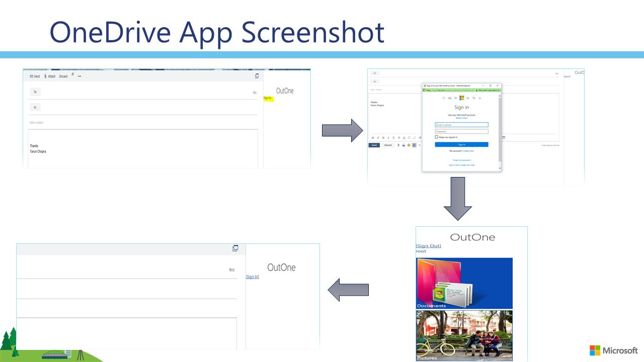The image size is (644, 362).
Task: Click the blue Sign in button in dialog
Action: 461,144
